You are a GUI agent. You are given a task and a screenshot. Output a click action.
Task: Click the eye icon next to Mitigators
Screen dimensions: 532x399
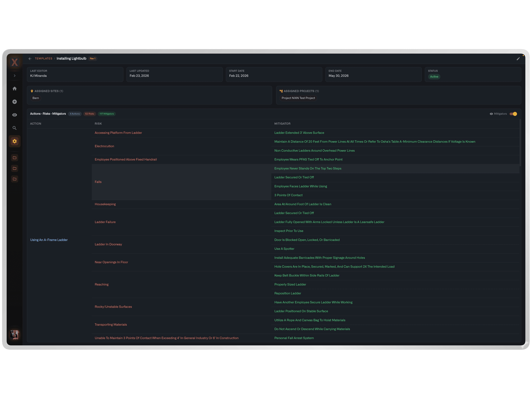491,114
